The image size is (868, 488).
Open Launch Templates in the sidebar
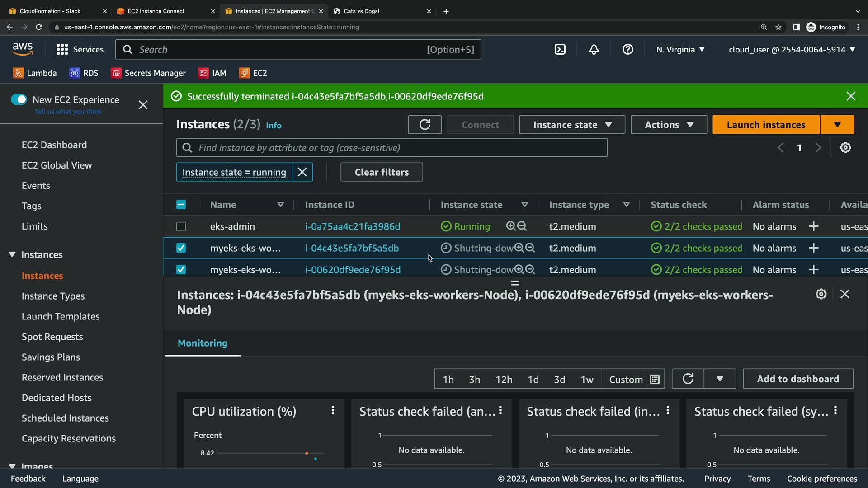tap(61, 316)
